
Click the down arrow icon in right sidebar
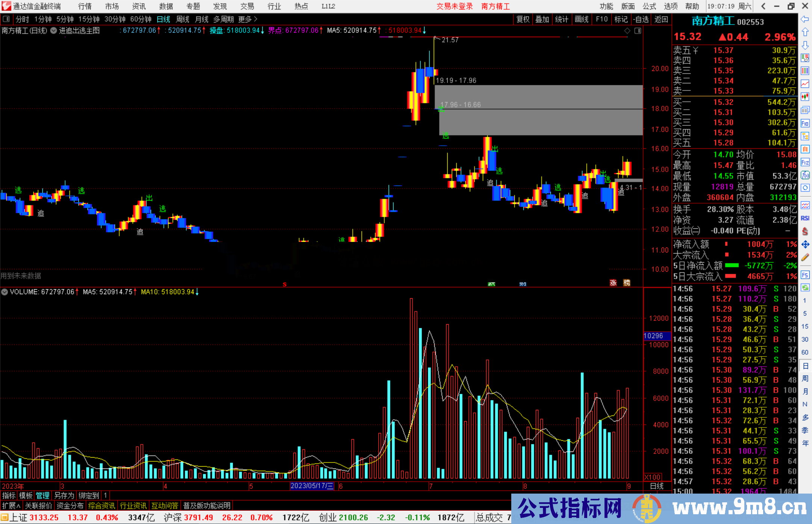click(805, 45)
